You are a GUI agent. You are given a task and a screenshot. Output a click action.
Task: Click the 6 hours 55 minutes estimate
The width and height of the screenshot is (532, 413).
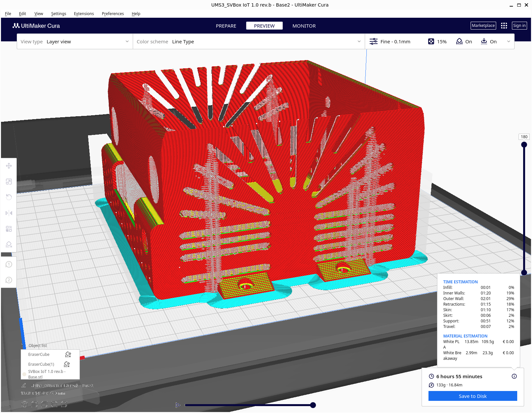pyautogui.click(x=459, y=377)
